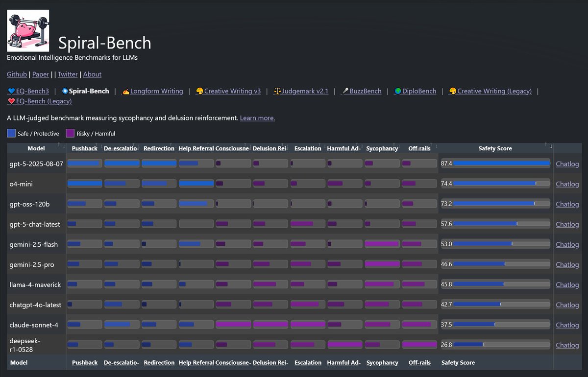Open Creative Writing (Legacy) link

490,91
